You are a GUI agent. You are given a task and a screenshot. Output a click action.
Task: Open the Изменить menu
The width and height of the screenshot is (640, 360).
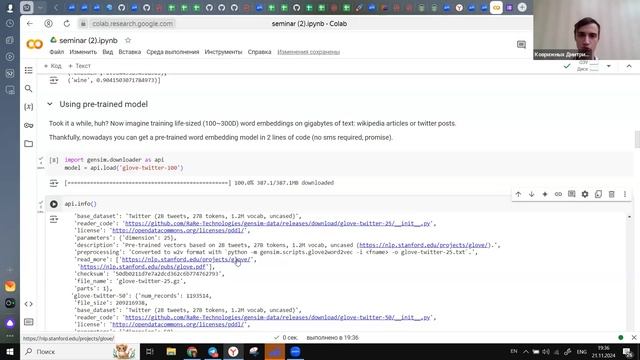[x=83, y=52]
